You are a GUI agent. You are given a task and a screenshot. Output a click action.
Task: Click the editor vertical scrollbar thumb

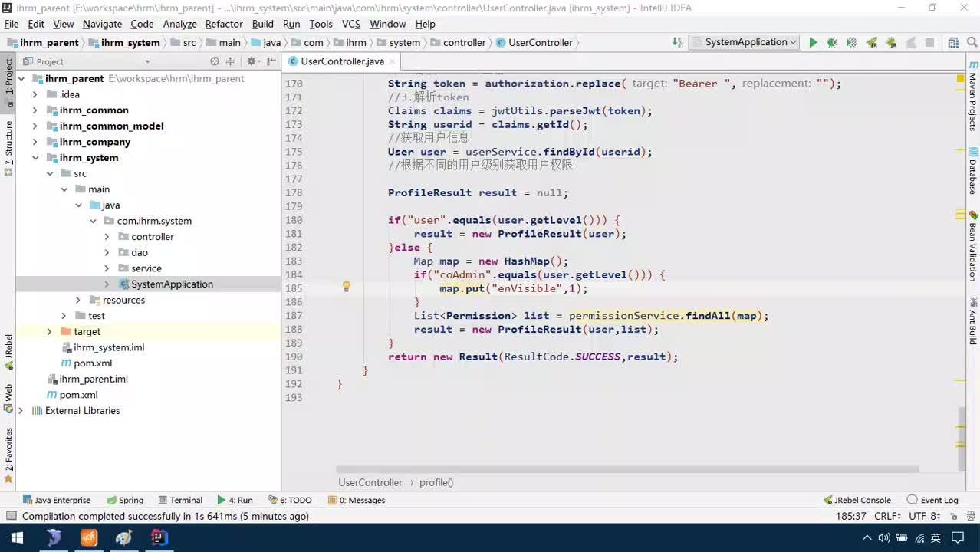[962, 438]
